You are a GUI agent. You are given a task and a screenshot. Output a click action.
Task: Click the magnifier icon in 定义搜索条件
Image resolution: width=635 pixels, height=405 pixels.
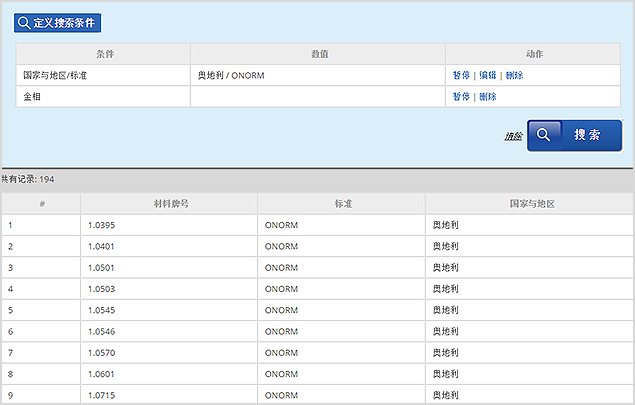[x=24, y=22]
